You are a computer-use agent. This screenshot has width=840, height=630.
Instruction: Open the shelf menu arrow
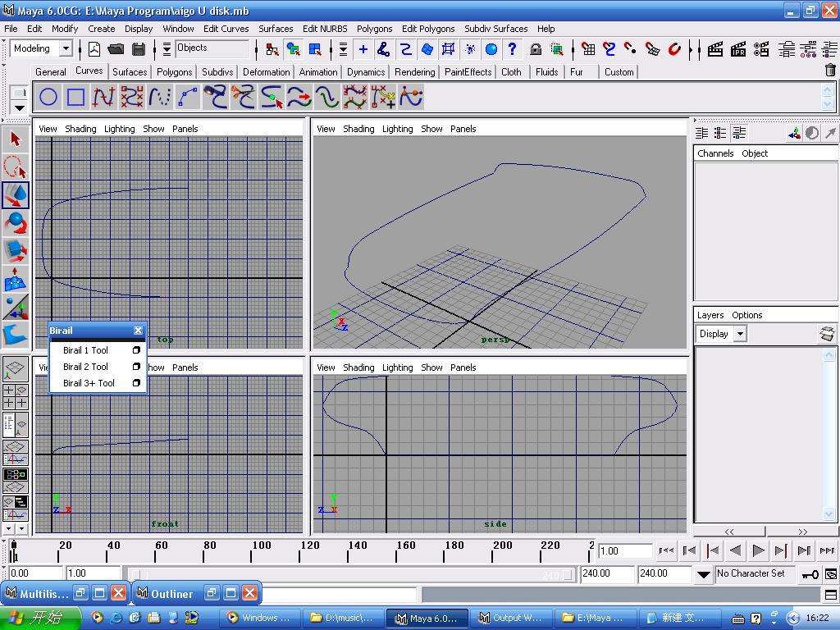click(20, 107)
